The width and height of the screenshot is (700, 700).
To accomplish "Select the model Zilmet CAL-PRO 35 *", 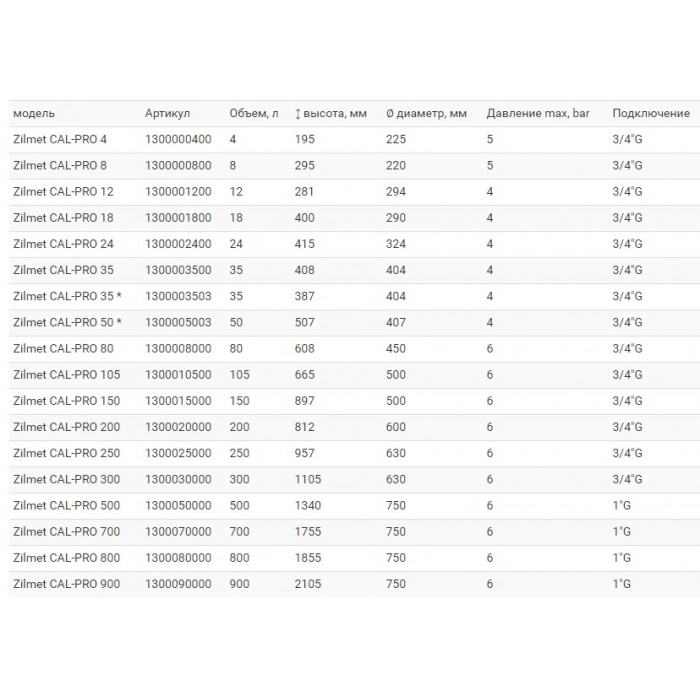I will tap(67, 296).
